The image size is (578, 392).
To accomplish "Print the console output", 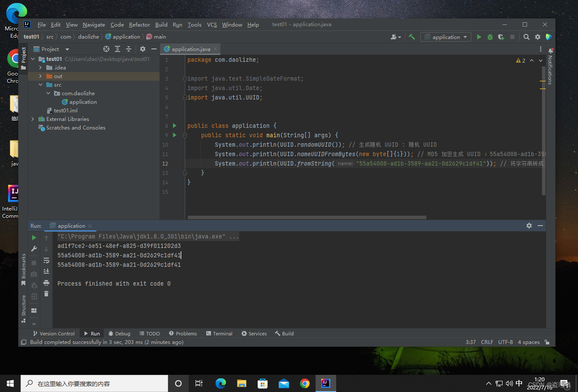I will tap(46, 283).
